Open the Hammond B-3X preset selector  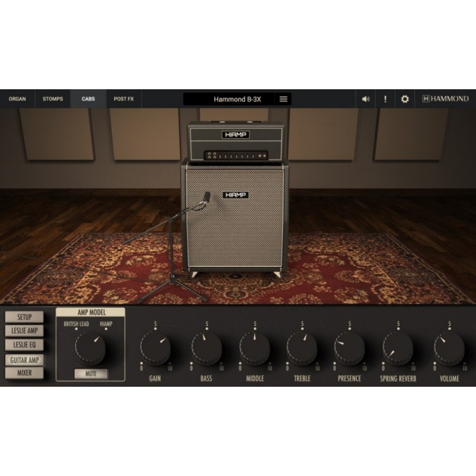point(237,98)
